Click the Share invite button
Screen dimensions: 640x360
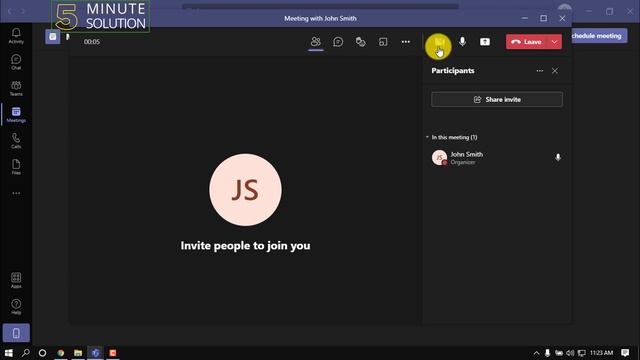497,99
